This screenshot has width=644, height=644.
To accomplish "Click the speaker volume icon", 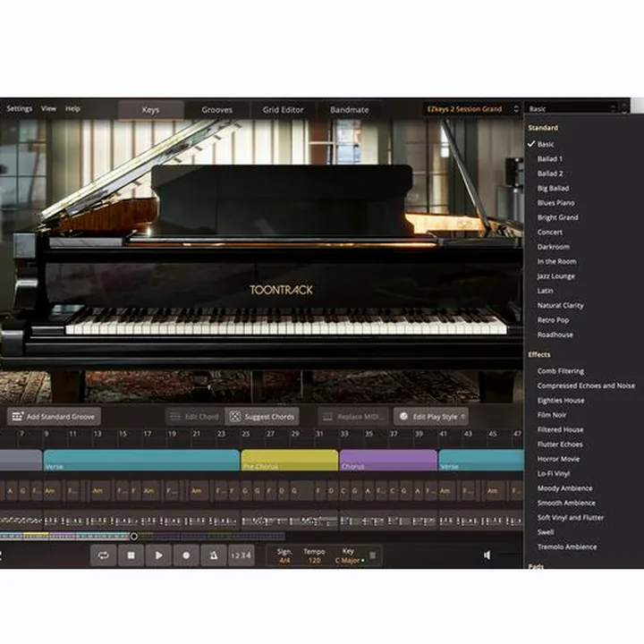I will pos(487,555).
